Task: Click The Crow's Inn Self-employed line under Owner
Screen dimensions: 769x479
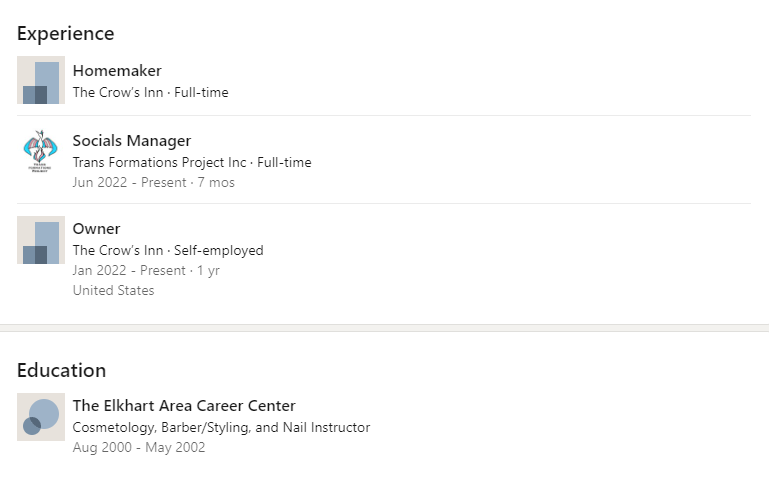Action: coord(168,251)
